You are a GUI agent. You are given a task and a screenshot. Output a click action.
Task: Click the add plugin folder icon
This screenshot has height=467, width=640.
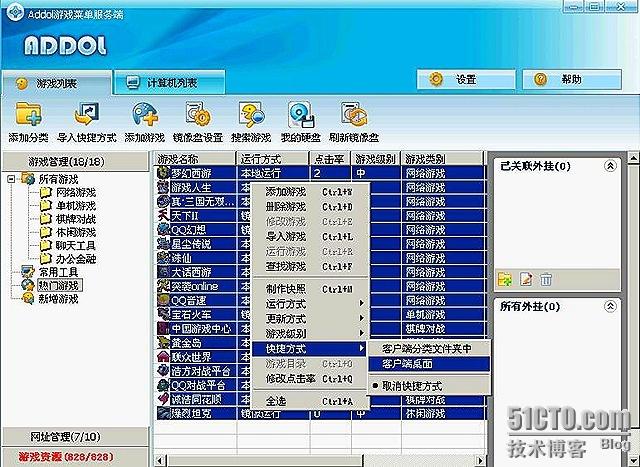505,280
